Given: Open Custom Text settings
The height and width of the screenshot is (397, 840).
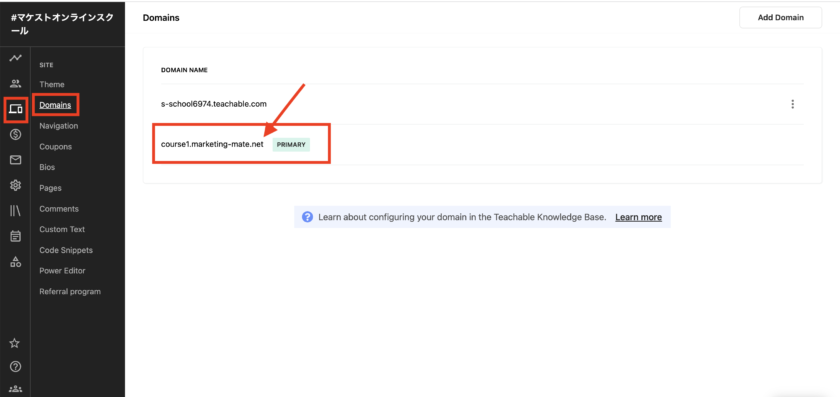Looking at the screenshot, I should click(x=62, y=229).
